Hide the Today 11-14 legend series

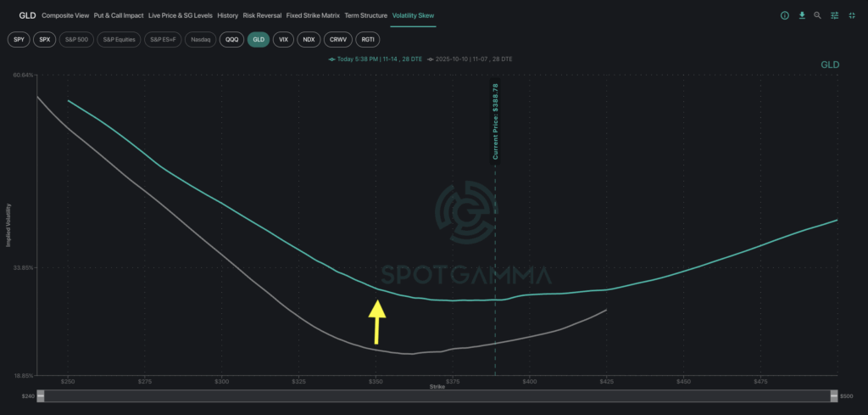(x=376, y=59)
